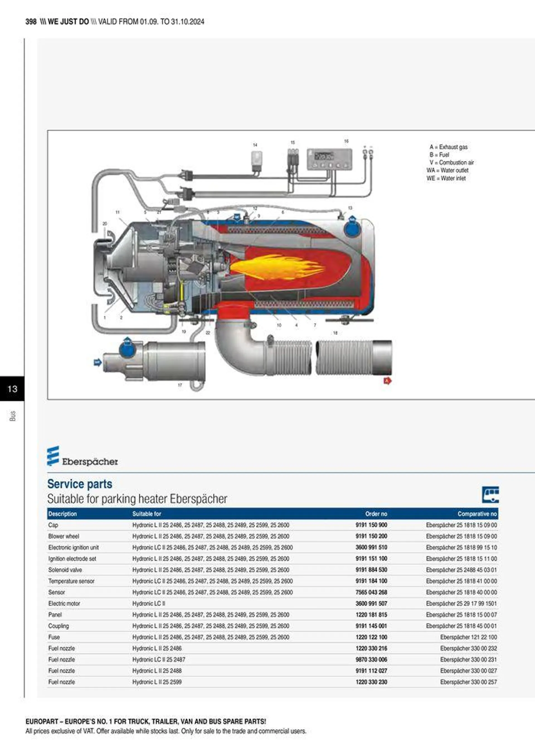
Task: Click order number 3600 991 510
Action: tap(371, 547)
